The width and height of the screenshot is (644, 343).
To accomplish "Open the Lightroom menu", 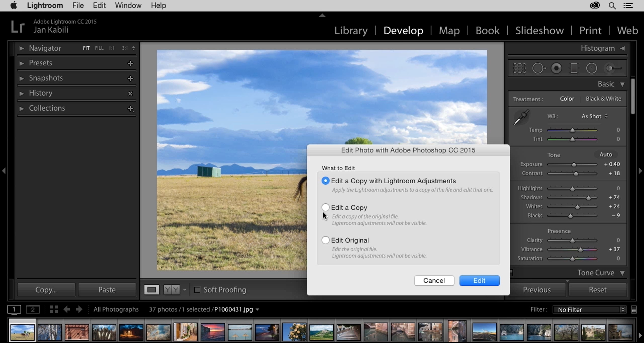I will point(45,6).
